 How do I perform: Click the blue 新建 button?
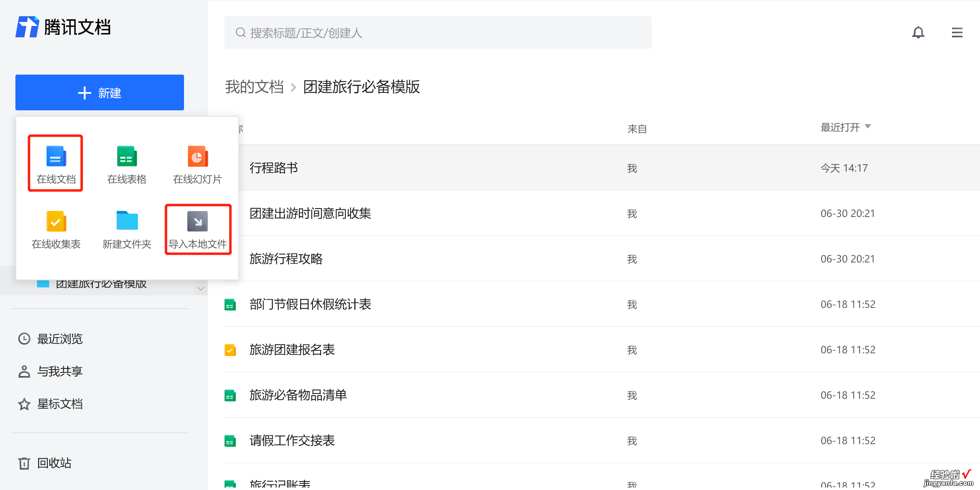100,92
